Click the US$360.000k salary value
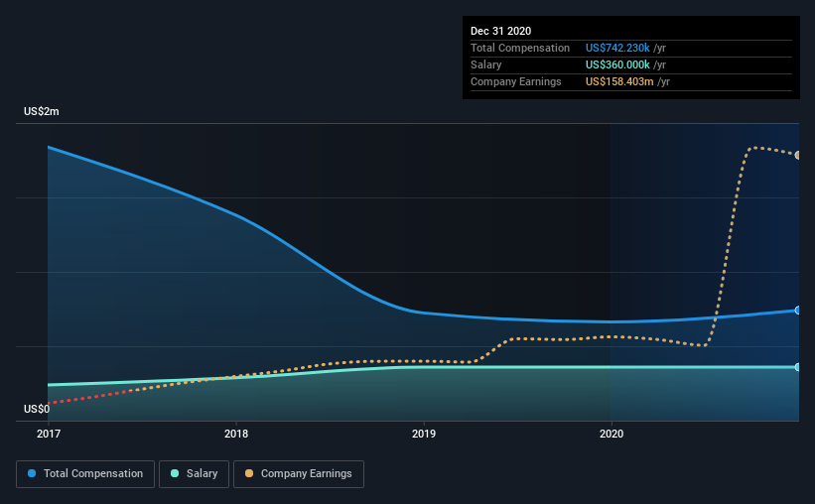 [617, 64]
